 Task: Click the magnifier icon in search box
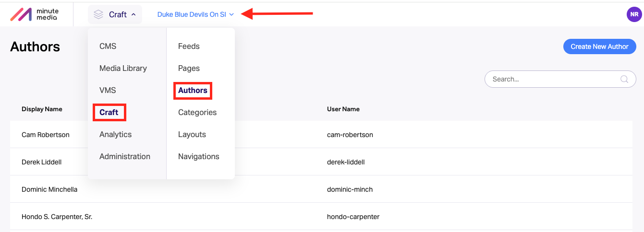point(624,79)
